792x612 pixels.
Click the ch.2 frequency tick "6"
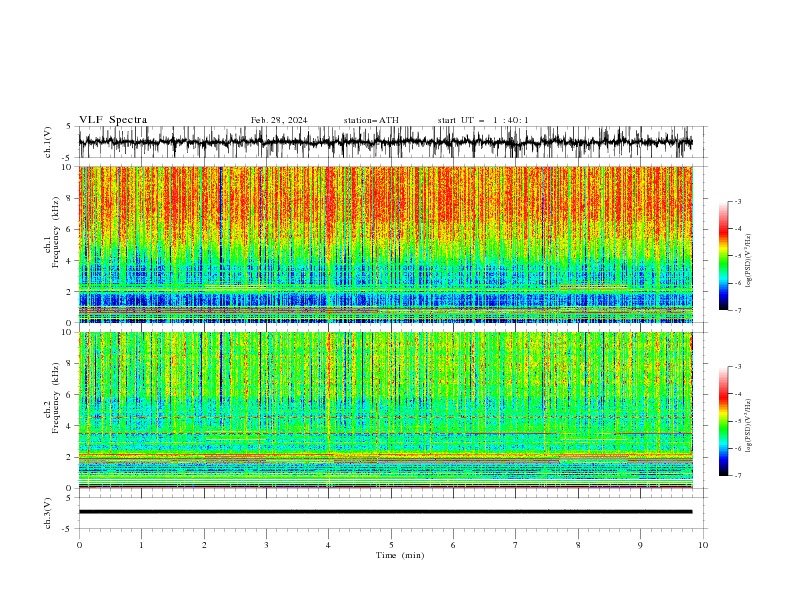click(70, 395)
